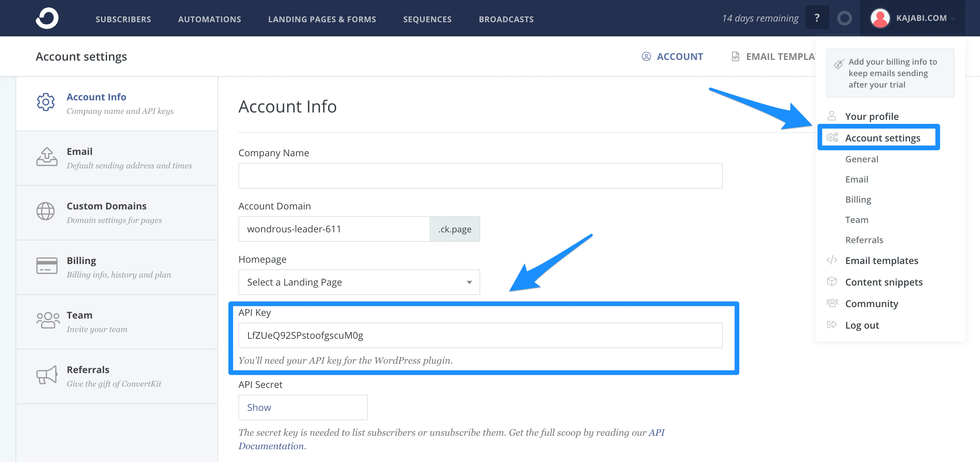Select Billing in sidebar

[x=117, y=267]
